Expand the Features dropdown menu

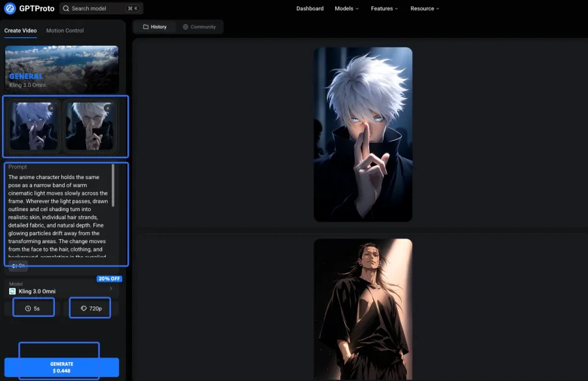(x=384, y=8)
